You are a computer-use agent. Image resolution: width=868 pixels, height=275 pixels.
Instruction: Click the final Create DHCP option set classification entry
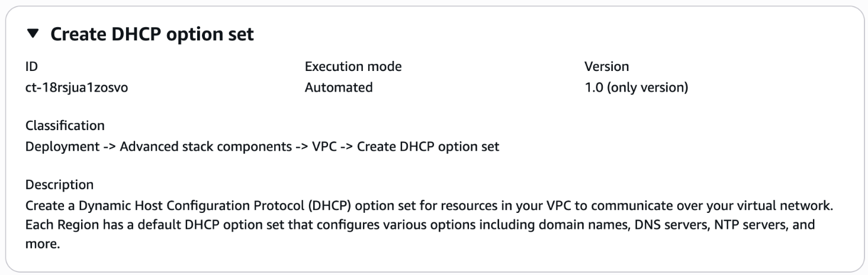(x=428, y=146)
